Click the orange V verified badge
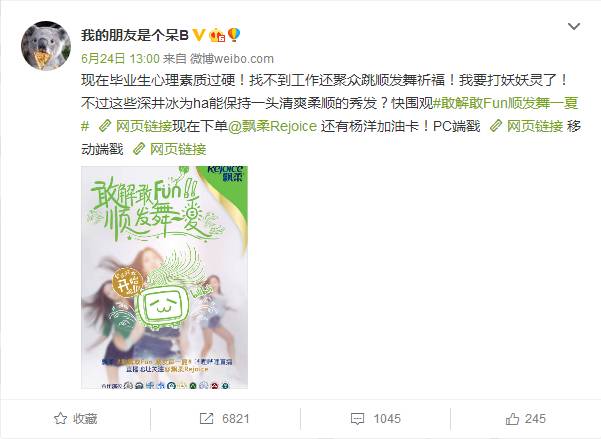 click(x=199, y=35)
